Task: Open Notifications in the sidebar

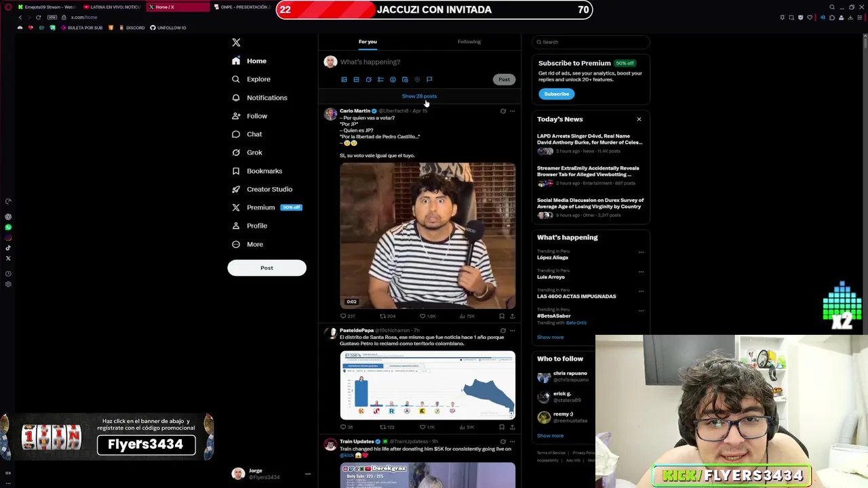Action: (259, 98)
